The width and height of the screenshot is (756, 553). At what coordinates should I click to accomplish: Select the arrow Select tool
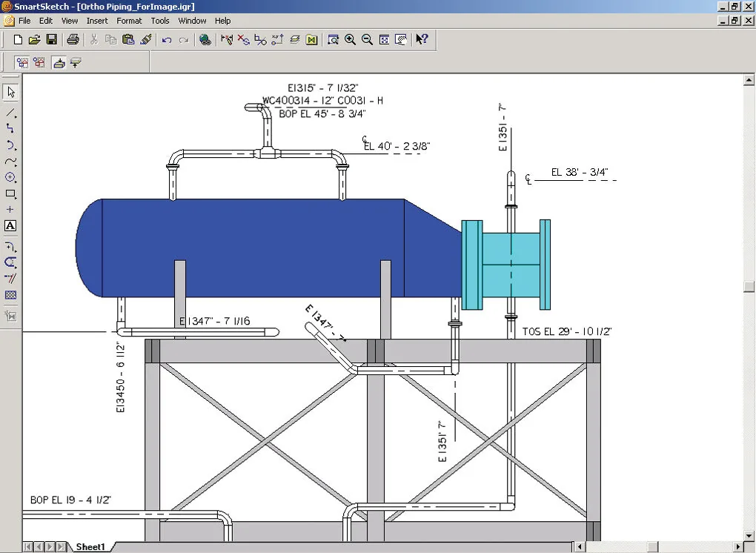coord(10,92)
